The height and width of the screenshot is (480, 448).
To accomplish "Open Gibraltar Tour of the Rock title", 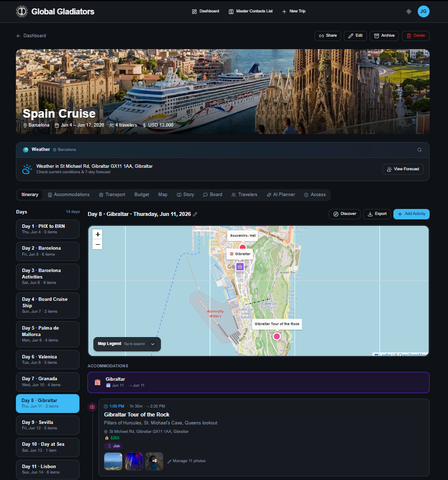I will point(137,415).
